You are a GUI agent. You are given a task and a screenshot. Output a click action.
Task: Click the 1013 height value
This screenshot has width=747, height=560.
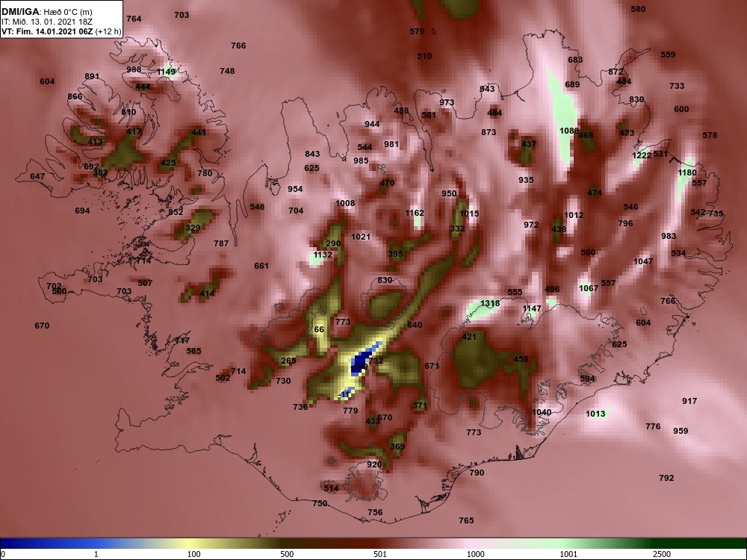coord(595,414)
